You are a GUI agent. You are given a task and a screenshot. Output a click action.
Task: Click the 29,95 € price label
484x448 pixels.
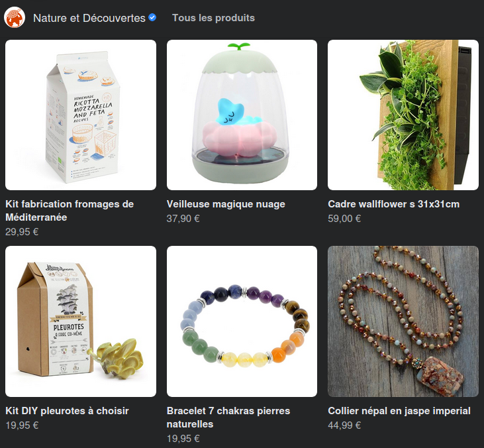click(22, 232)
